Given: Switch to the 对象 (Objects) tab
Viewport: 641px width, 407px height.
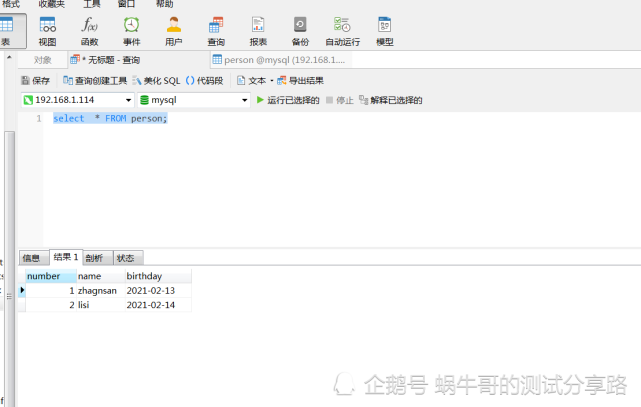Looking at the screenshot, I should point(43,60).
